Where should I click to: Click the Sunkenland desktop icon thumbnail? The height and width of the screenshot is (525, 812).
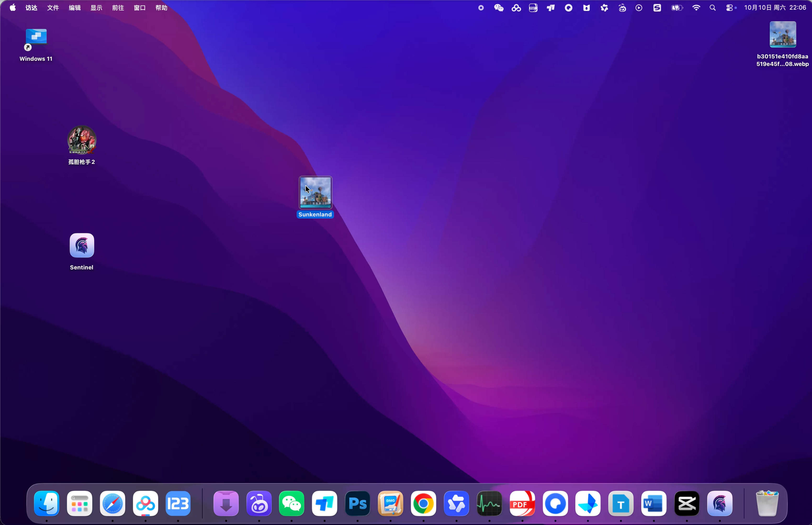tap(315, 193)
